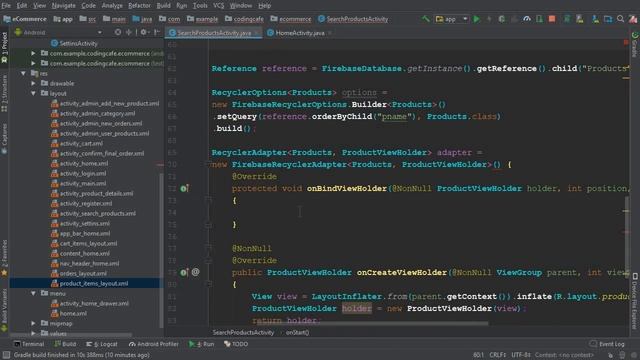
Task: Toggle the 1: Project side tab
Action: (x=4, y=47)
